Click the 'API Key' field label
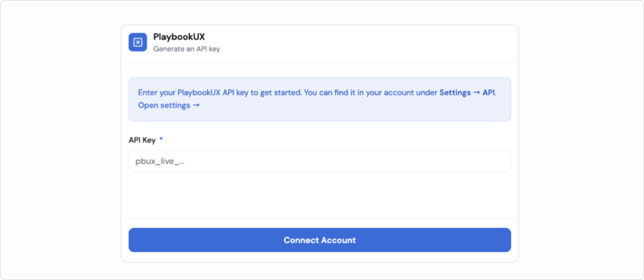Screen dimensions: 644x280 [142, 140]
